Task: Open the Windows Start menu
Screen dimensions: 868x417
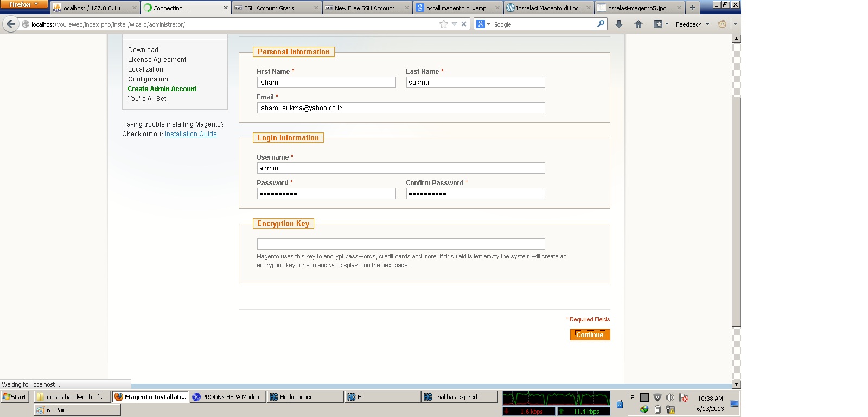Action: tap(15, 397)
